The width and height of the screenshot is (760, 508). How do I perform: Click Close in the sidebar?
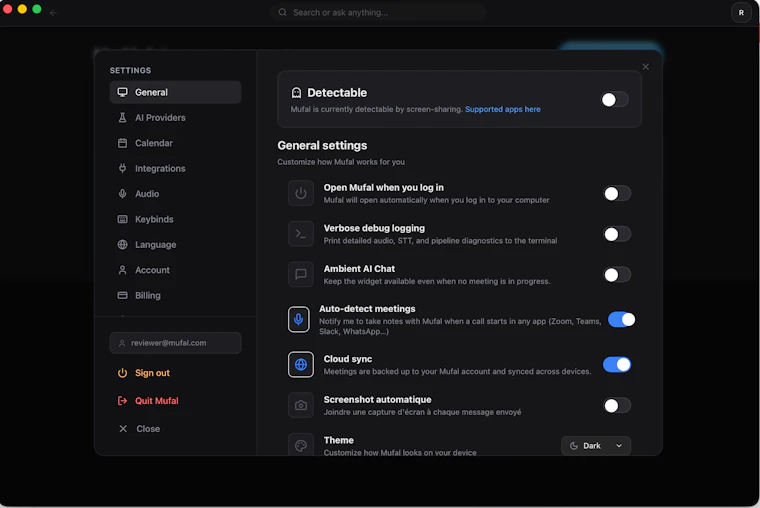tap(148, 429)
